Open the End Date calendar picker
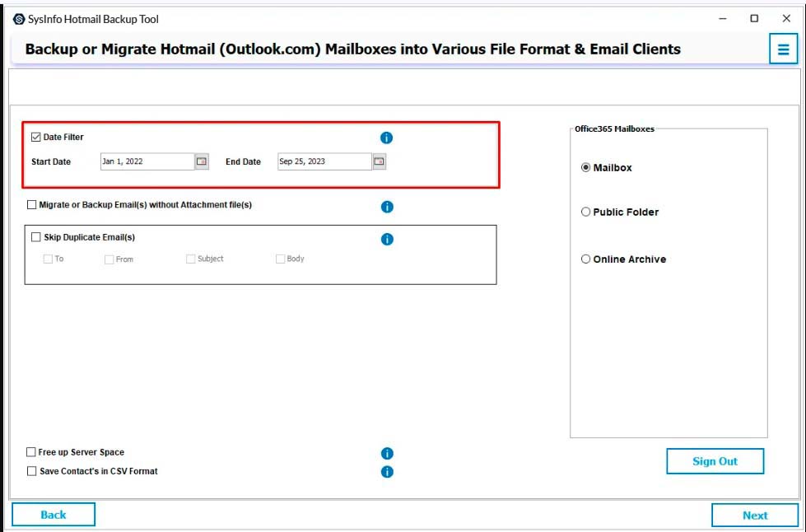The height and width of the screenshot is (532, 806). point(379,161)
